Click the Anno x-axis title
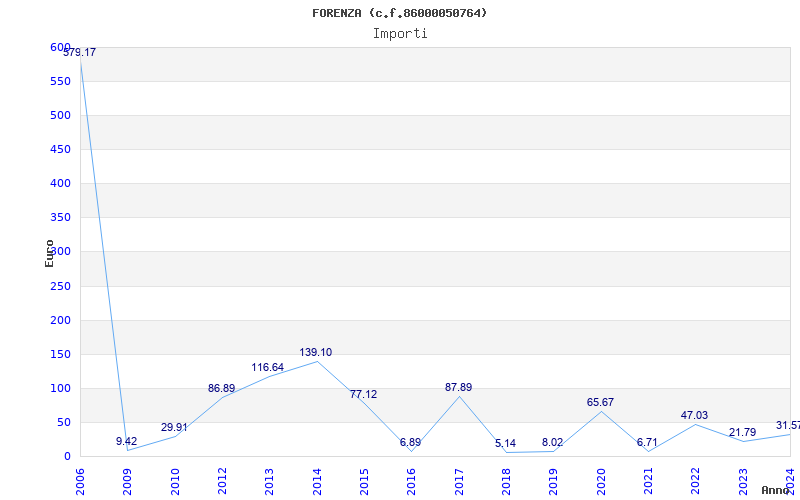This screenshot has height=500, width=800. click(775, 490)
